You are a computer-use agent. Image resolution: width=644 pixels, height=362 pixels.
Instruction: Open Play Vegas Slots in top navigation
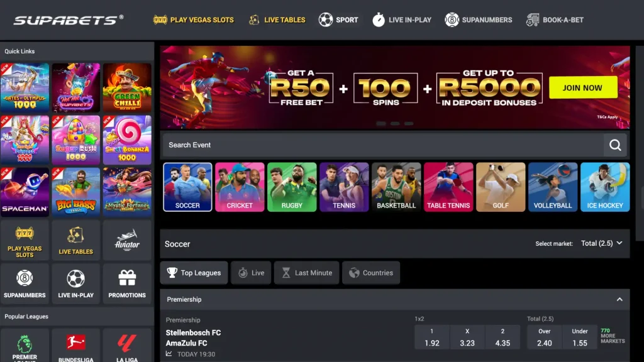point(194,19)
